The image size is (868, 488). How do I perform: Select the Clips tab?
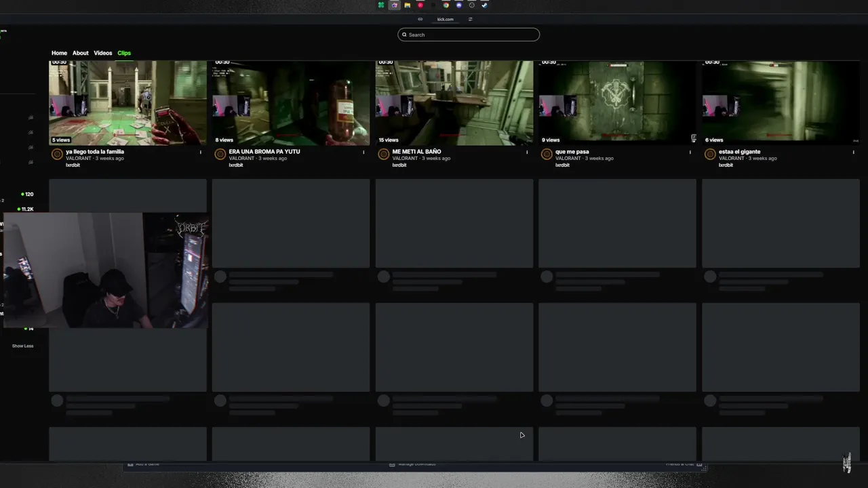pos(124,53)
